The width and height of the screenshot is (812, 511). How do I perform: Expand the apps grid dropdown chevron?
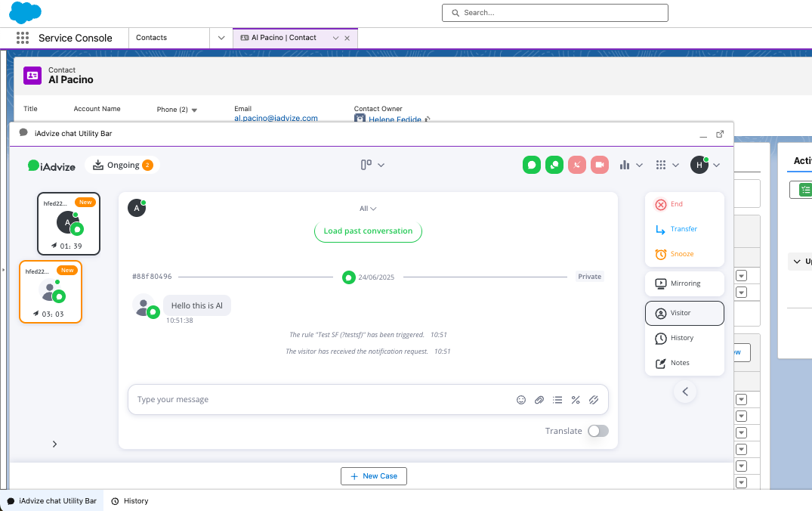676,165
